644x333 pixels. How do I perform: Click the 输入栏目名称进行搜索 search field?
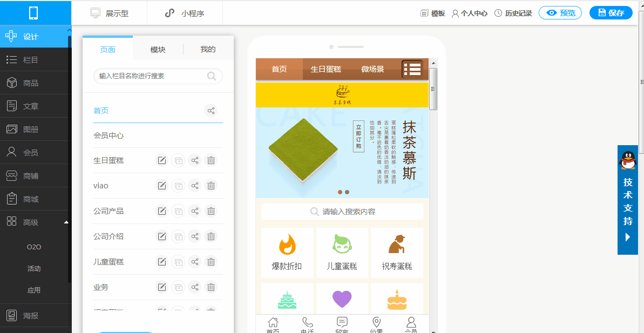(x=158, y=76)
